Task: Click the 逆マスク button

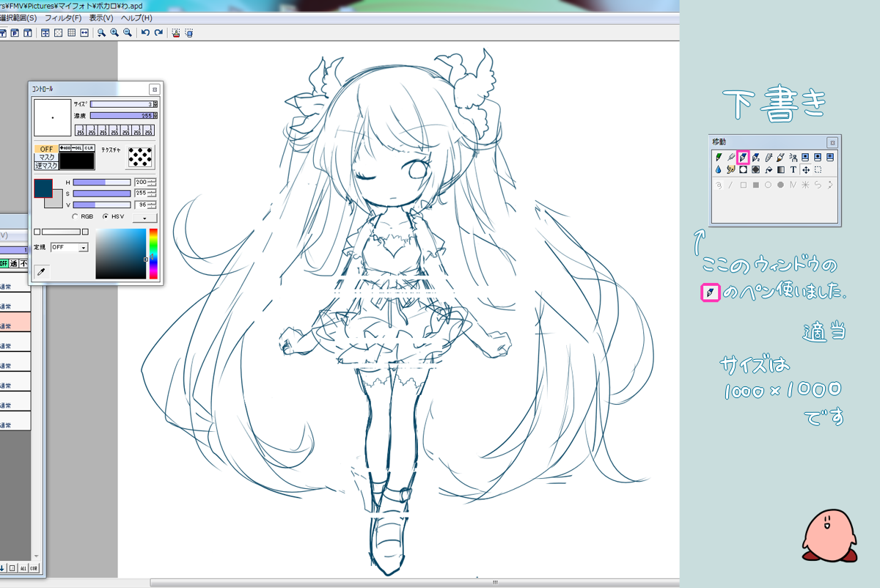Action: (46, 166)
